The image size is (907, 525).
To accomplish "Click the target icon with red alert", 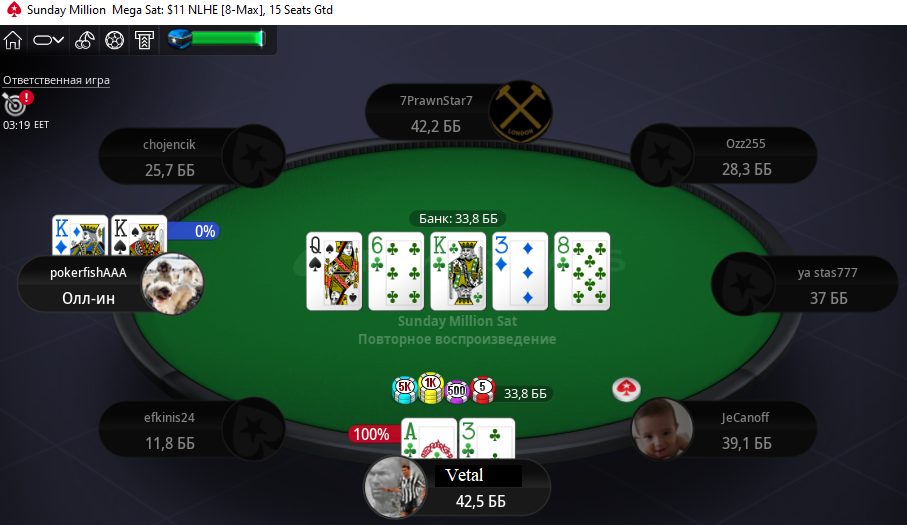I will pos(17,103).
